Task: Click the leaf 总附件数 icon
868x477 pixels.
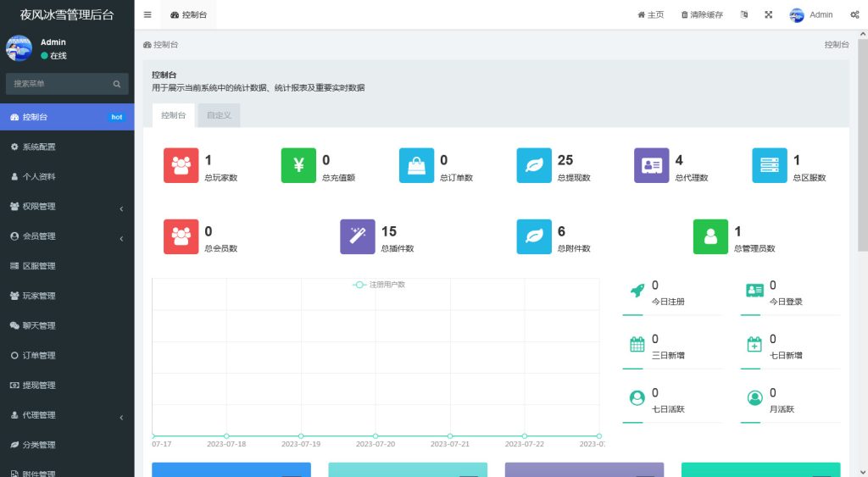Action: click(534, 237)
